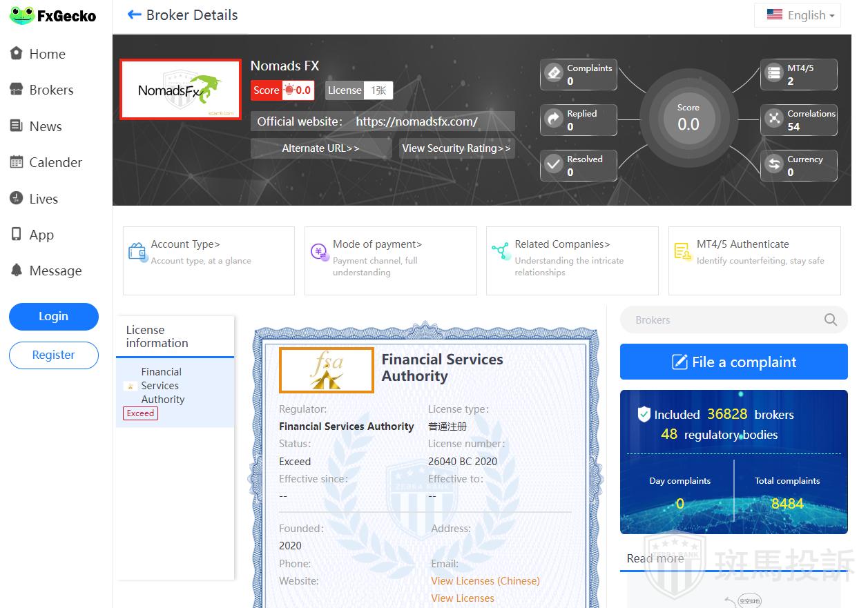
Task: Open the View Licenses (Chinese) link
Action: click(485, 580)
